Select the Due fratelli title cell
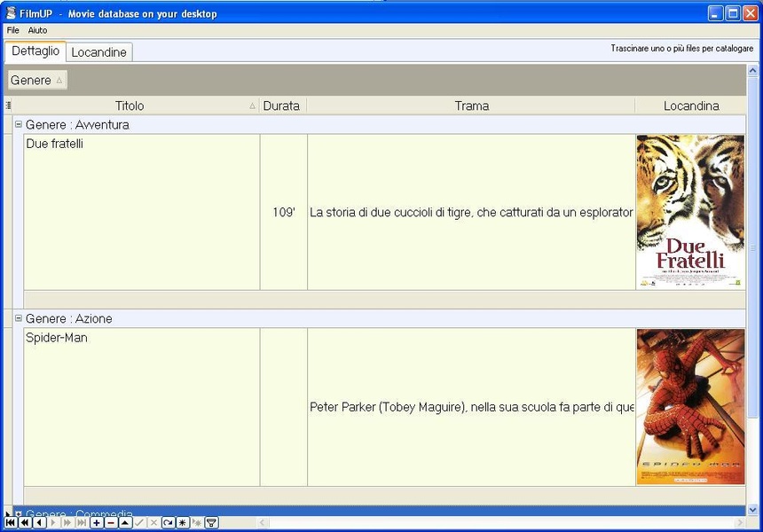The height and width of the screenshot is (532, 763). [142, 212]
